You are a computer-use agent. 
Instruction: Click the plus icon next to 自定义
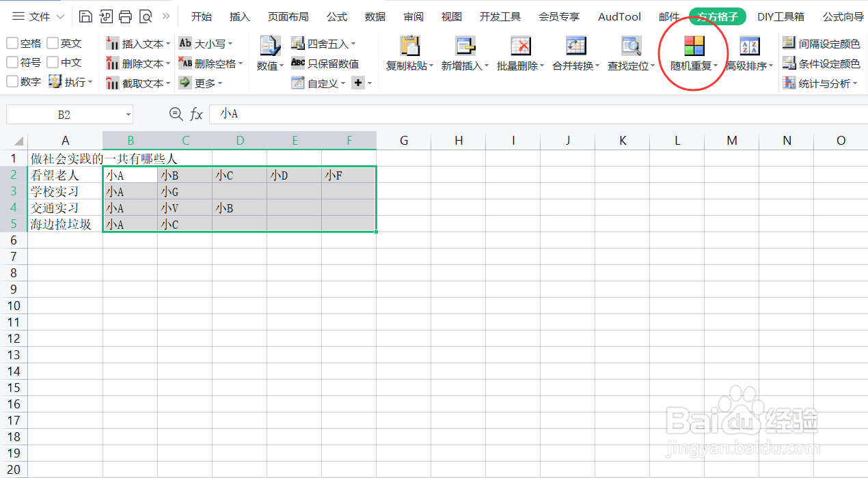tap(358, 83)
